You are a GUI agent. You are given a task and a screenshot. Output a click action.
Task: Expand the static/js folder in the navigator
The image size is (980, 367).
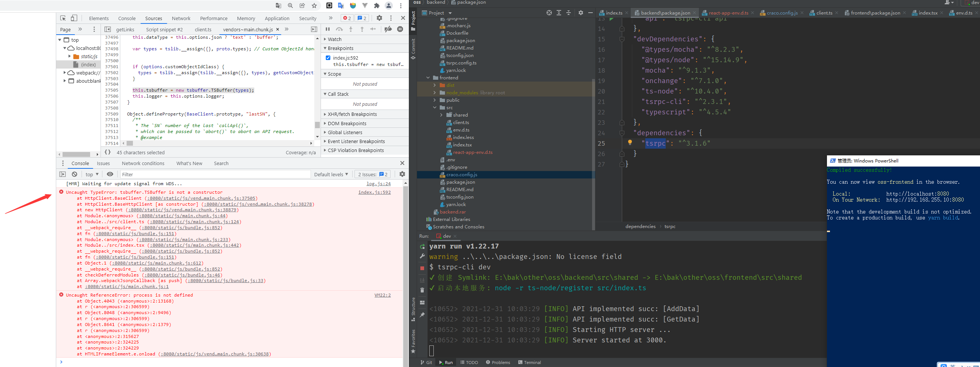click(70, 56)
